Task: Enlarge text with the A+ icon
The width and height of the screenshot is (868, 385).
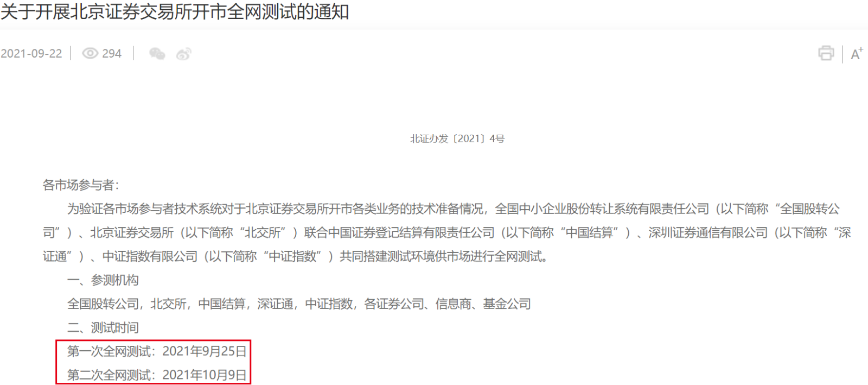Action: (857, 54)
